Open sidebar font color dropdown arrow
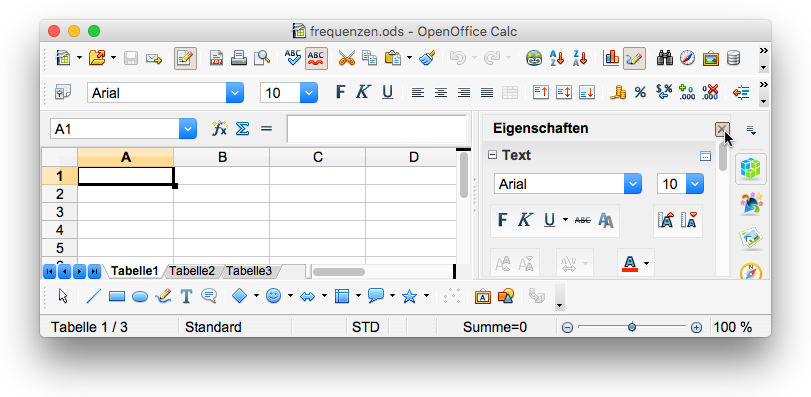Viewport: 811px width, 397px height. coord(647,264)
